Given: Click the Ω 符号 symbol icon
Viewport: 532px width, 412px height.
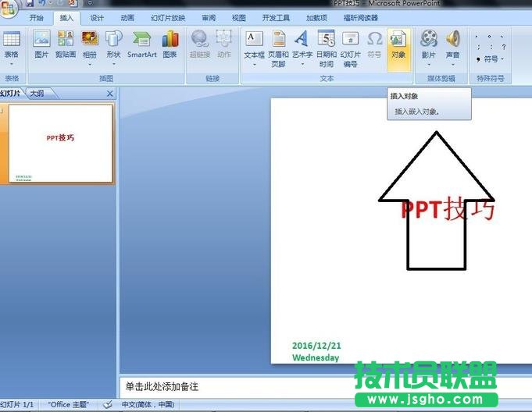Looking at the screenshot, I should tap(374, 39).
